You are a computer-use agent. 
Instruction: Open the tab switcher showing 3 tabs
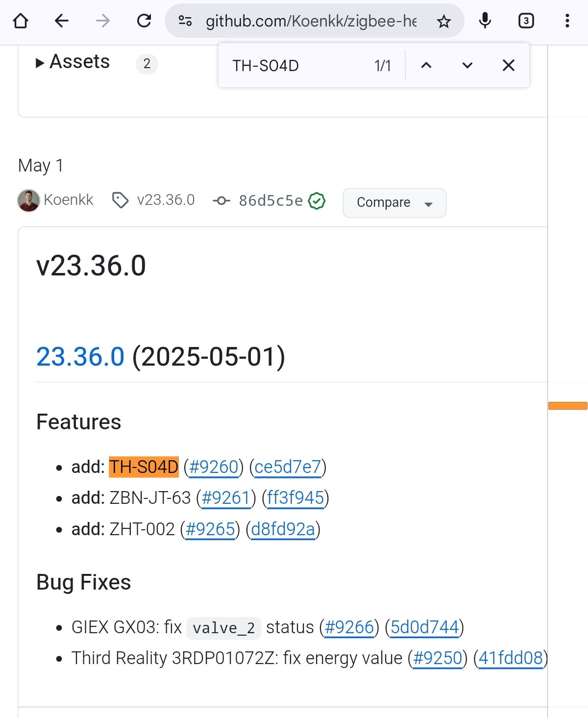point(526,21)
